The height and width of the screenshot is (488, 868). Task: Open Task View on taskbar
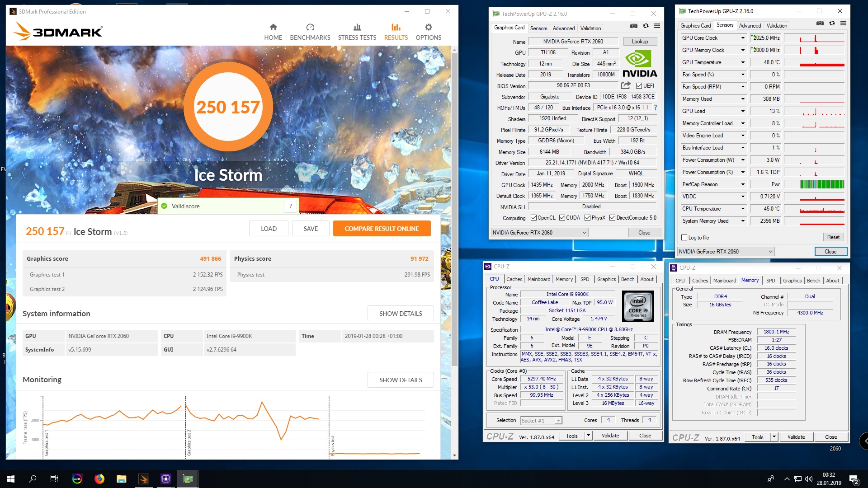[54, 479]
